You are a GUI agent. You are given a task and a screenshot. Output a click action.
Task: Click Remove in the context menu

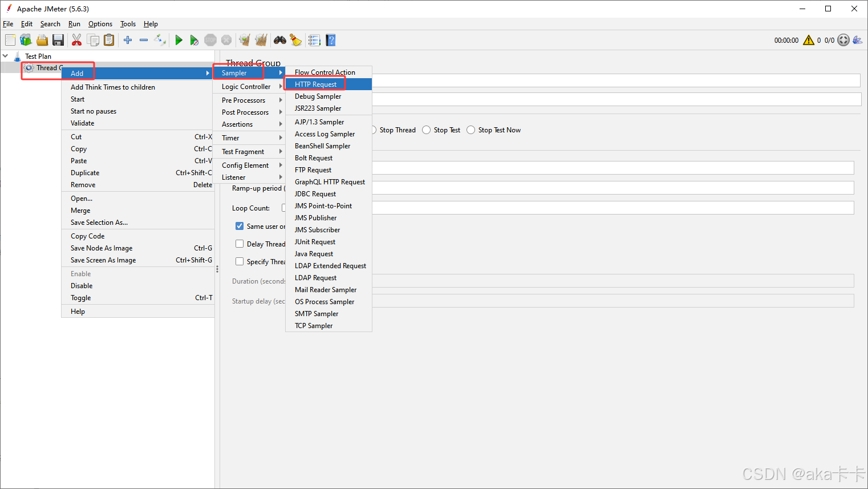pos(137,185)
